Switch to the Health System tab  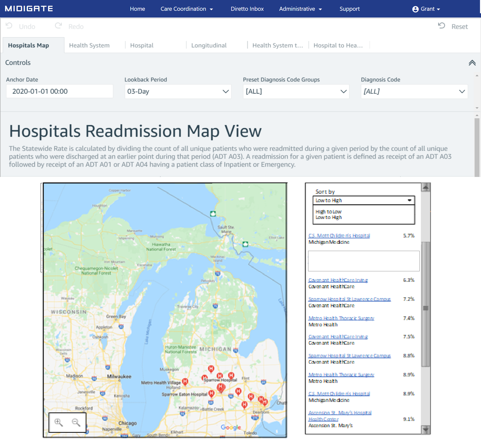pos(89,45)
